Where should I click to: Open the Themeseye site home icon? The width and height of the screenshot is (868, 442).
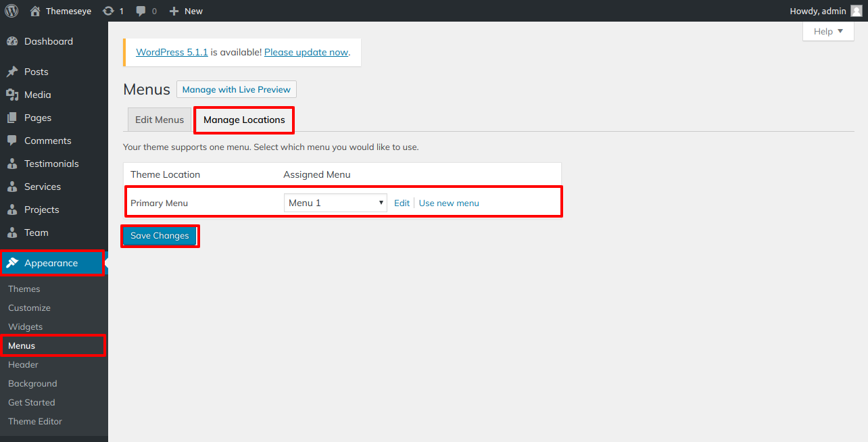point(35,11)
